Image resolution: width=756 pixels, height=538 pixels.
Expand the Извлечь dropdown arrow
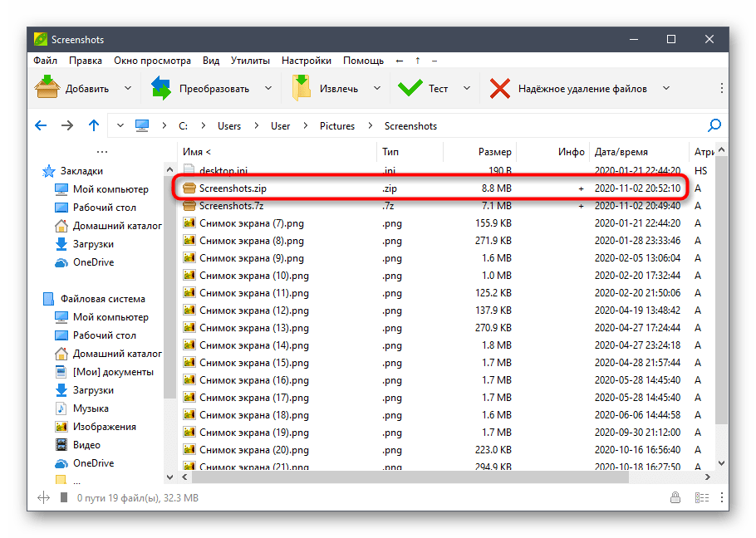point(377,88)
